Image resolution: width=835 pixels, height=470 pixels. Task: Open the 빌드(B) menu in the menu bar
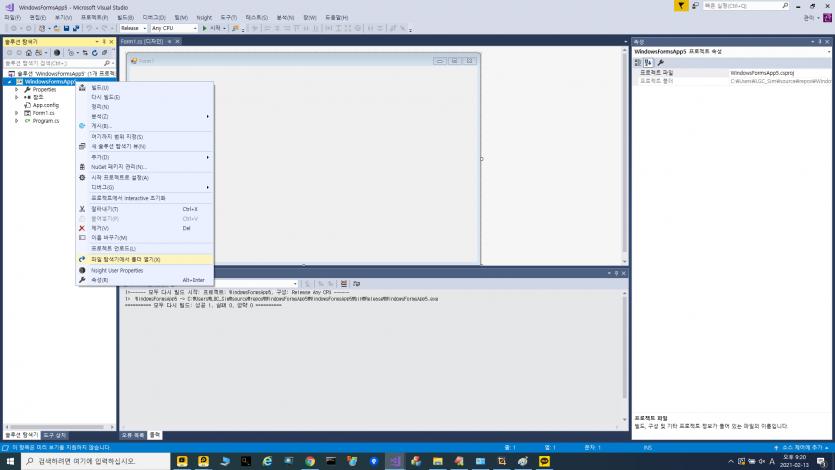tap(126, 18)
